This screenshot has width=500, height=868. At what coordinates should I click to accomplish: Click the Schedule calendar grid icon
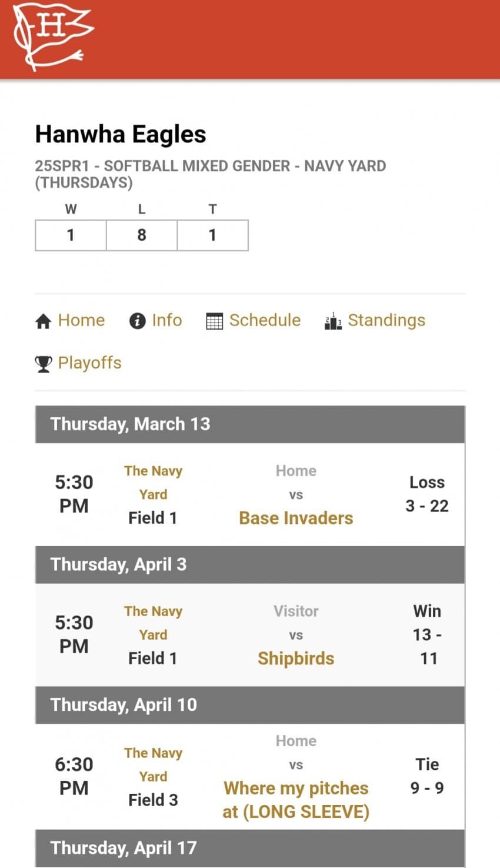tap(215, 321)
